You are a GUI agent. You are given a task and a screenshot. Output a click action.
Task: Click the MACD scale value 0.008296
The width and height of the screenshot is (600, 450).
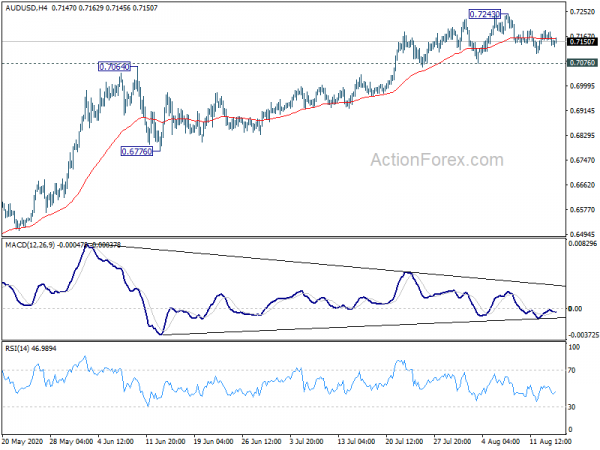click(x=582, y=244)
